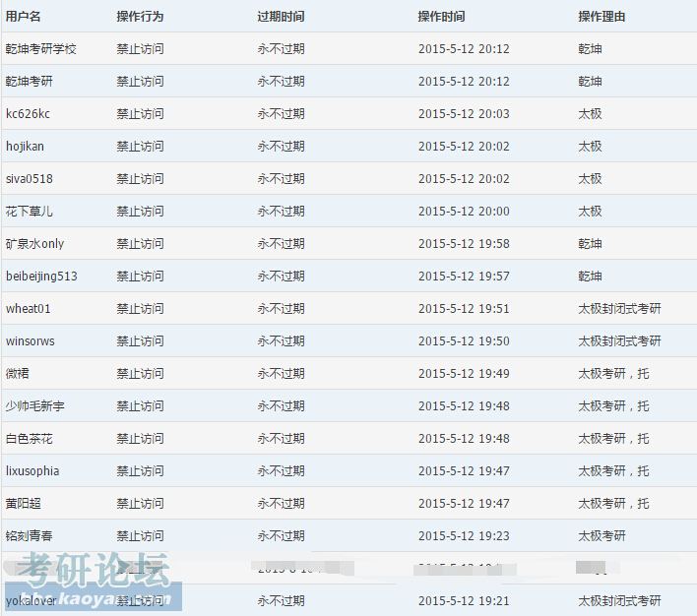Click time 2015-5-12 19:47 for 黄阳超

[464, 504]
